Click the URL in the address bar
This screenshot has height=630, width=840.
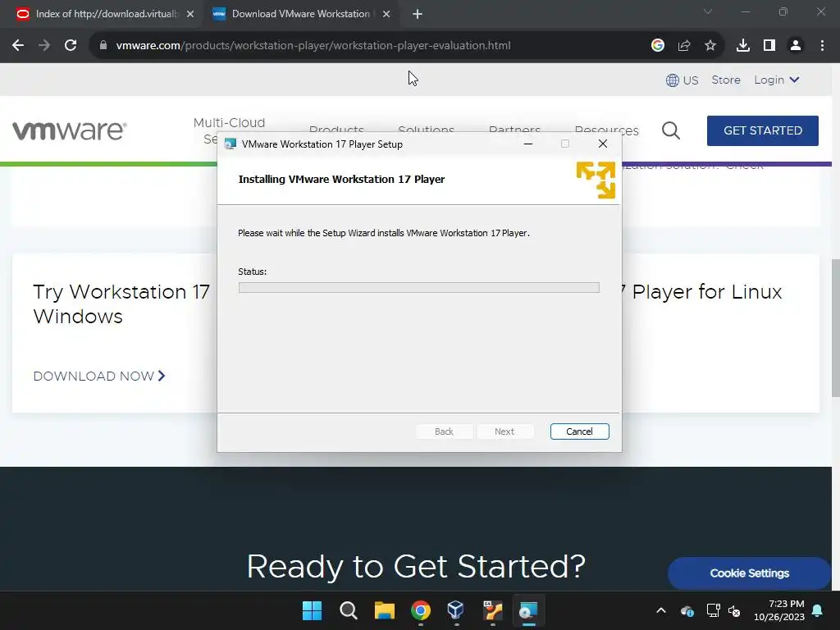click(313, 46)
